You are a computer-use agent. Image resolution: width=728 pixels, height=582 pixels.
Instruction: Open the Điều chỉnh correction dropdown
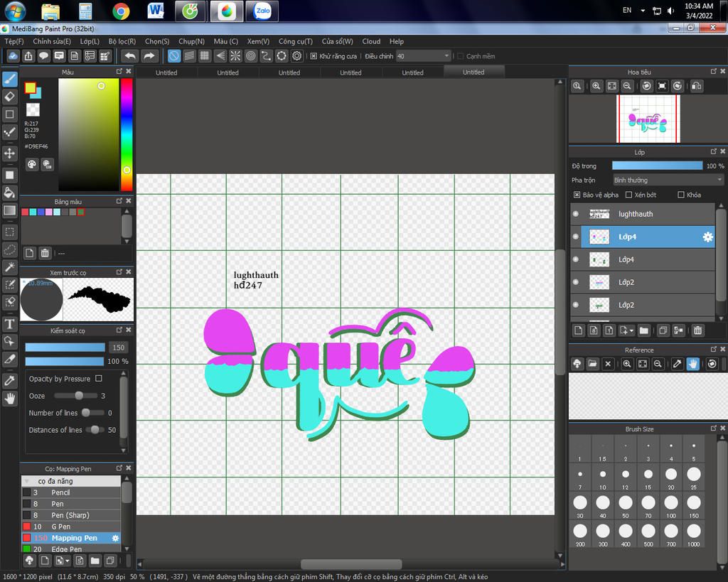pos(424,56)
